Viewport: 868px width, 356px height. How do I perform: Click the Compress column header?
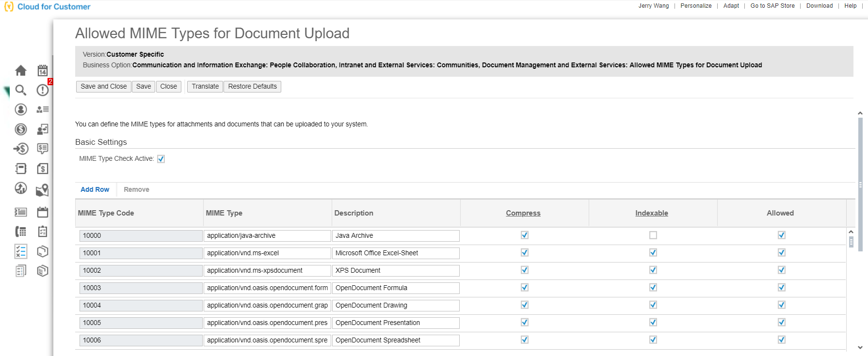[523, 213]
